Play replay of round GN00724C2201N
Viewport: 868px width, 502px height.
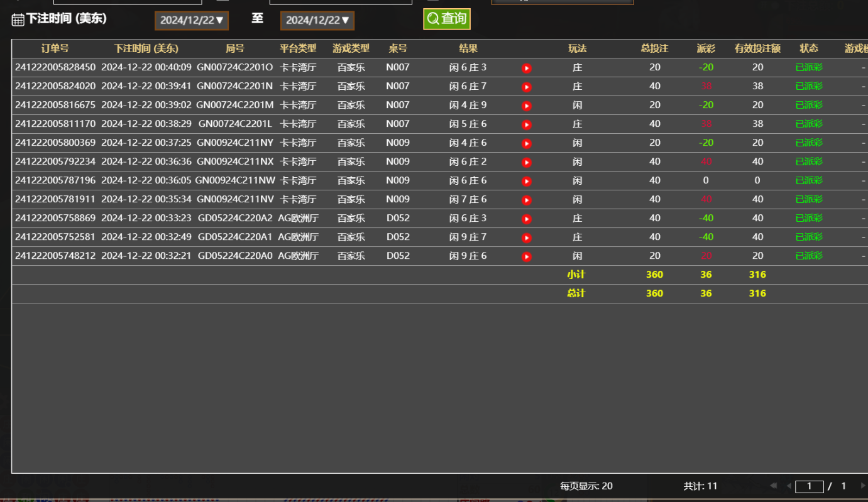point(527,87)
